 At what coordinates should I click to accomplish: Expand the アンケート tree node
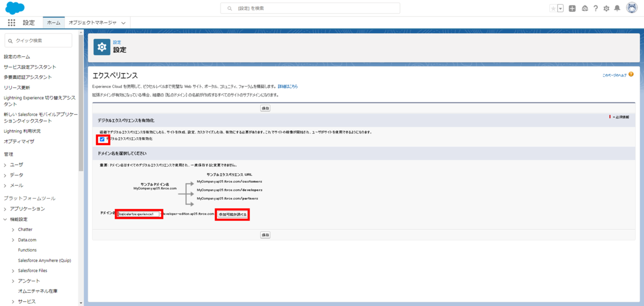click(13, 281)
